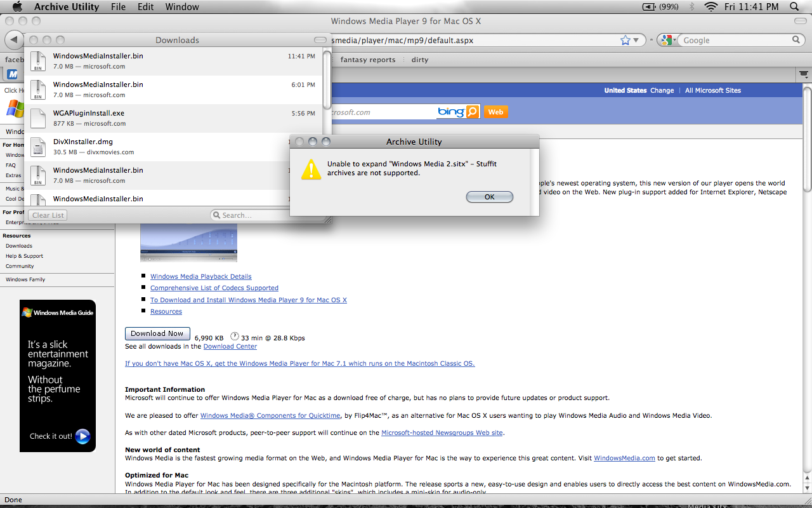Open address bar history dropdown arrow
Image resolution: width=812 pixels, height=508 pixels.
[x=636, y=41]
